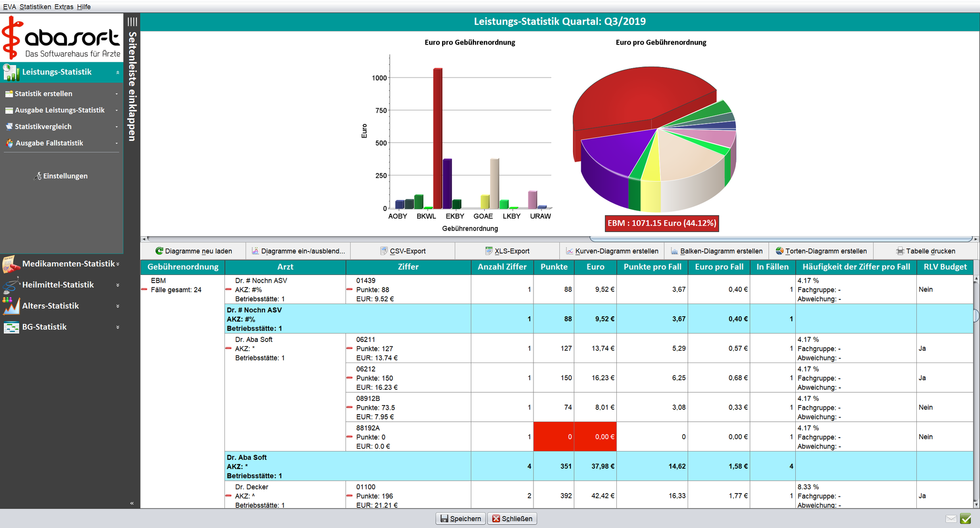The height and width of the screenshot is (528, 980).
Task: Click the Speichern button
Action: pyautogui.click(x=459, y=518)
